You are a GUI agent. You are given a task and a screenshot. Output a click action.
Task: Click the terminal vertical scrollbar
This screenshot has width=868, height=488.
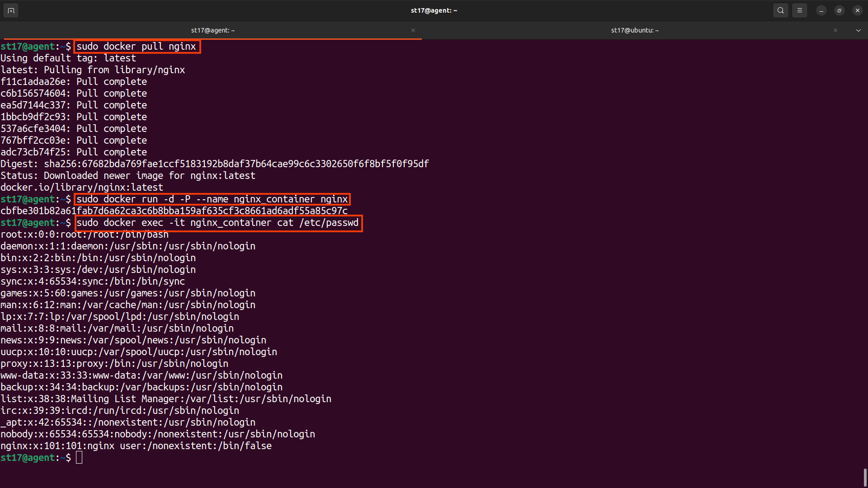[x=865, y=477]
